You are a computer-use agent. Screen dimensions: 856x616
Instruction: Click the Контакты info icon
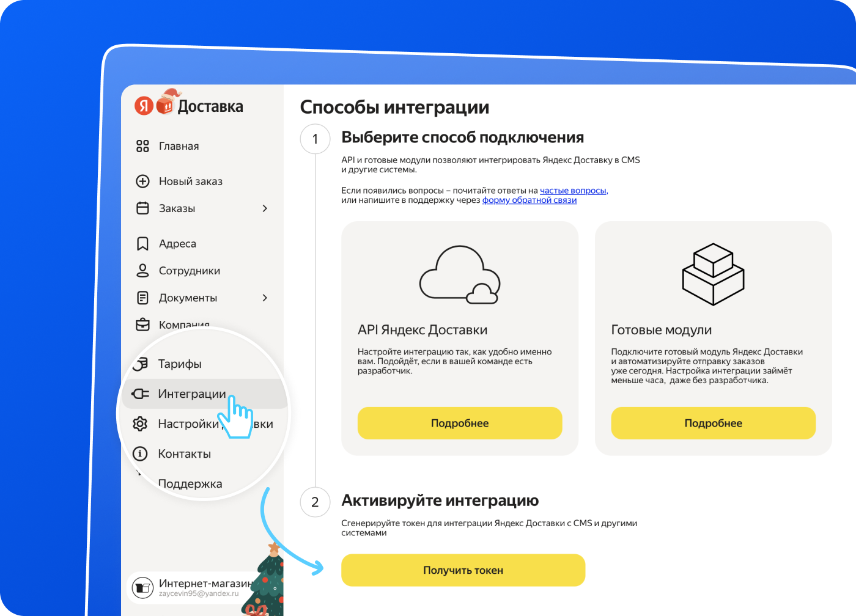(140, 453)
